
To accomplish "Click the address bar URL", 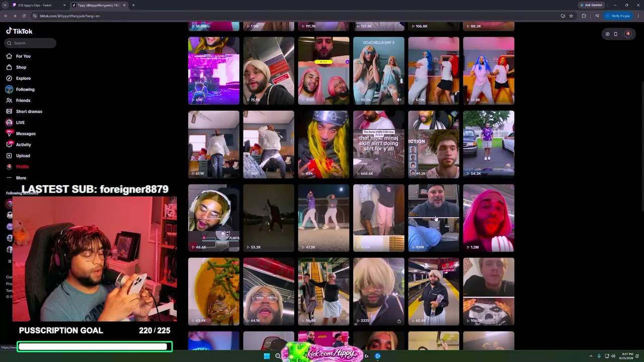I will point(69,16).
